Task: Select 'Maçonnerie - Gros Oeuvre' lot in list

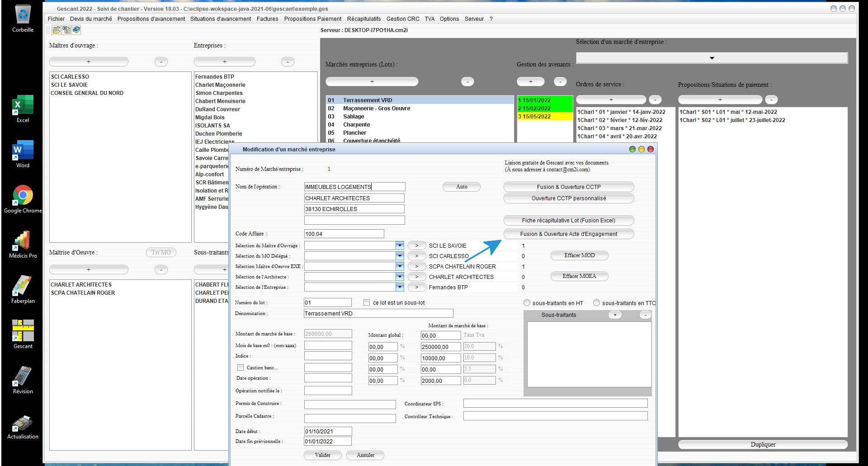Action: [420, 108]
